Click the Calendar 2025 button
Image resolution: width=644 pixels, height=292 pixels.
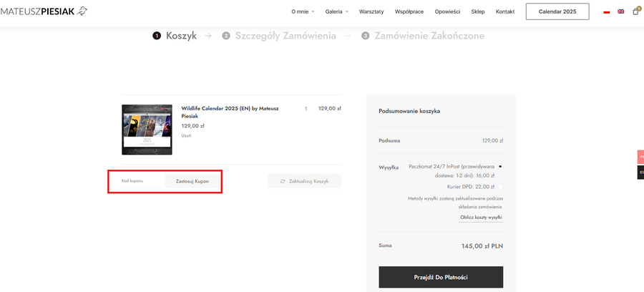[557, 11]
